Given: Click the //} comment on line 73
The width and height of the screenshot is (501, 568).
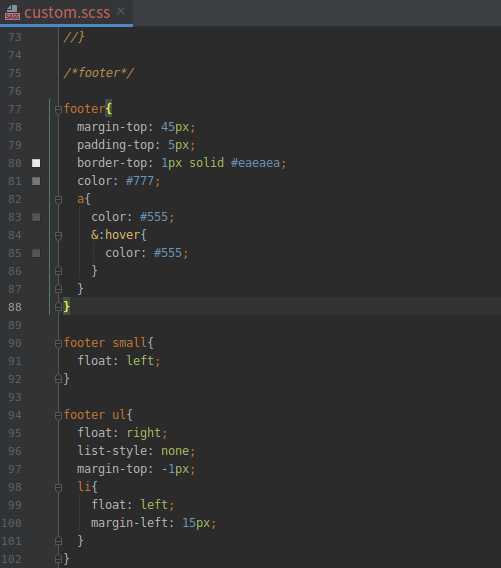Looking at the screenshot, I should coord(75,37).
